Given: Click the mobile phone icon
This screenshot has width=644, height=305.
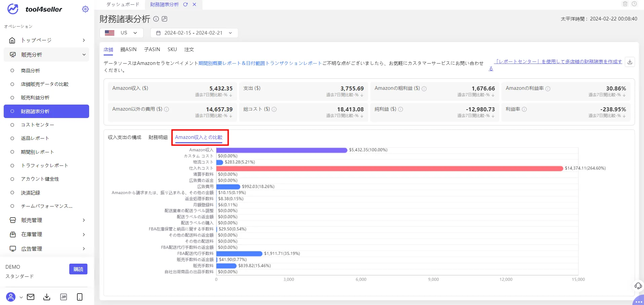Looking at the screenshot, I should 80,297.
